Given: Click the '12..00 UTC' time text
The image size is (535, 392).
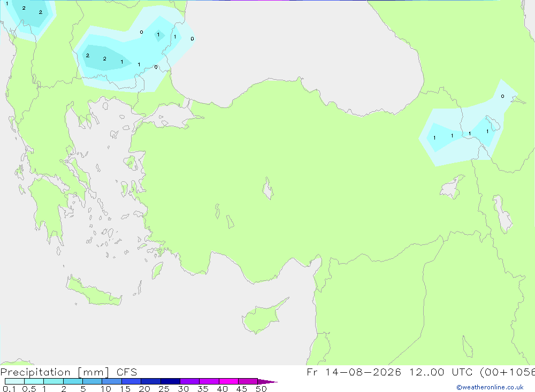Looking at the screenshot, I should click(442, 372).
